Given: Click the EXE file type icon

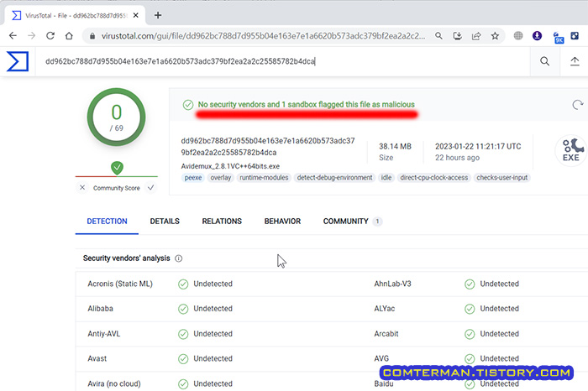Looking at the screenshot, I should point(571,150).
